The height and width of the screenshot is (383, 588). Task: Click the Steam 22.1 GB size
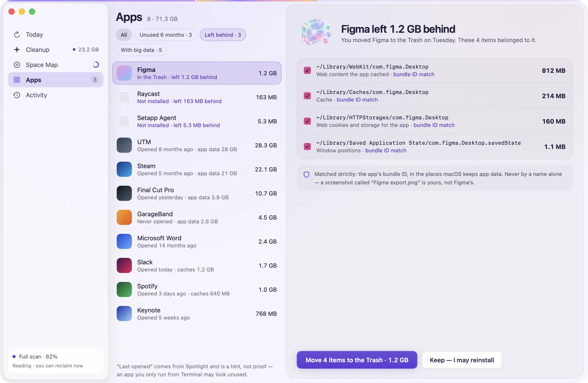[x=266, y=169]
